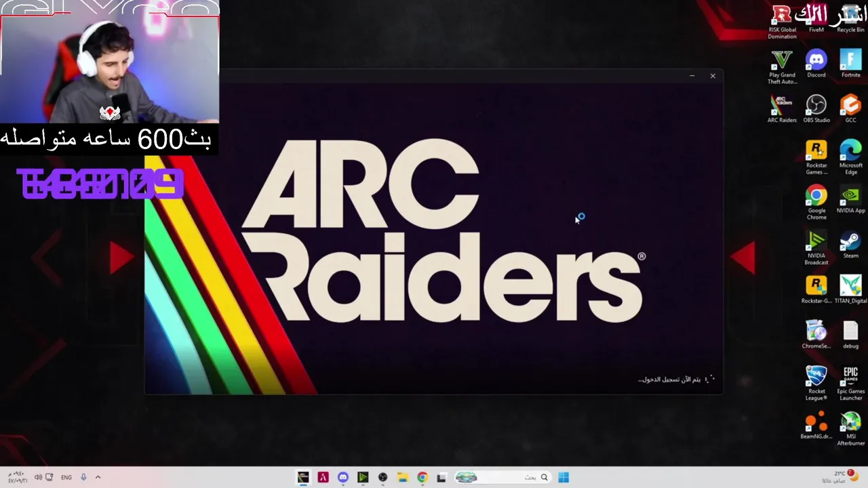Image resolution: width=868 pixels, height=488 pixels.
Task: Launch Google Chrome from the desktop
Action: (816, 203)
